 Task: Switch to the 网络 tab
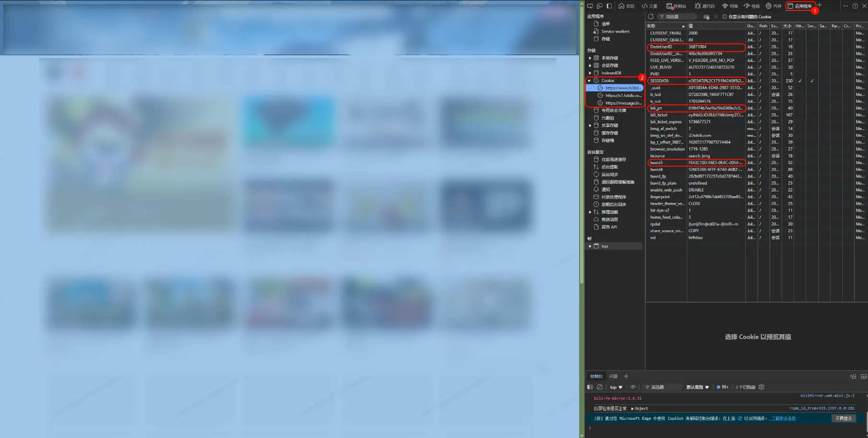730,6
